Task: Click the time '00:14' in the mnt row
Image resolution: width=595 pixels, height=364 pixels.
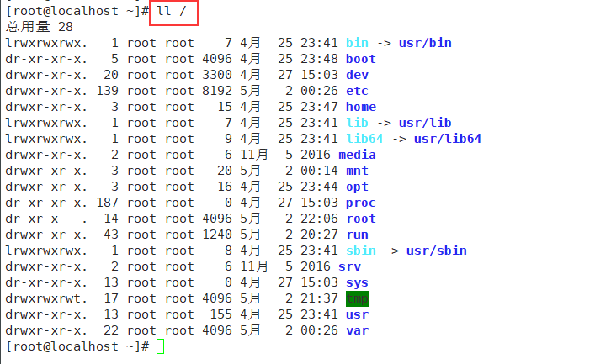Action: click(319, 171)
